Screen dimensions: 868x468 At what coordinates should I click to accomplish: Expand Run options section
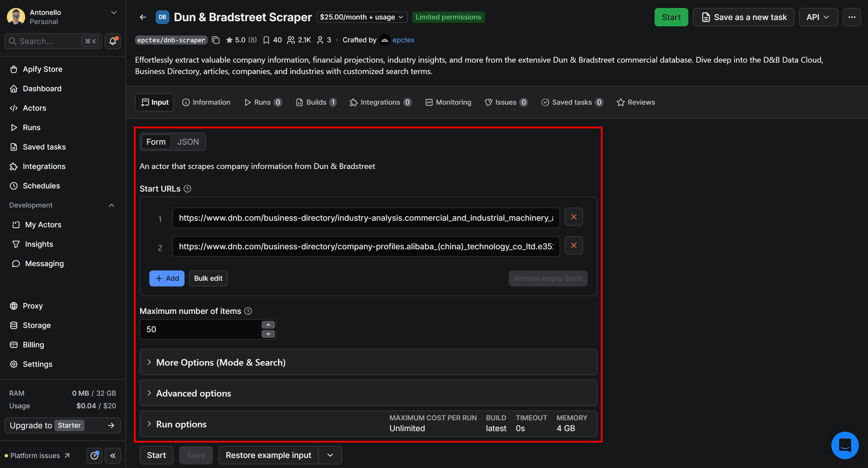tap(368, 424)
